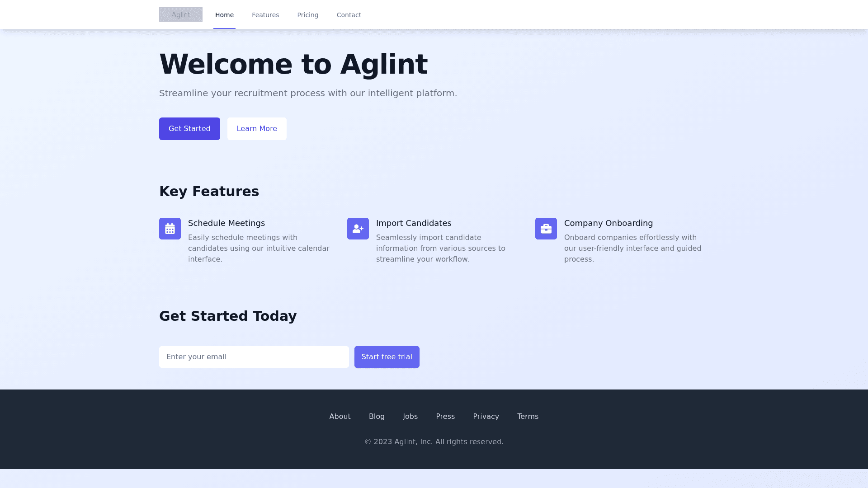
Task: Click the Learn More button
Action: (257, 129)
